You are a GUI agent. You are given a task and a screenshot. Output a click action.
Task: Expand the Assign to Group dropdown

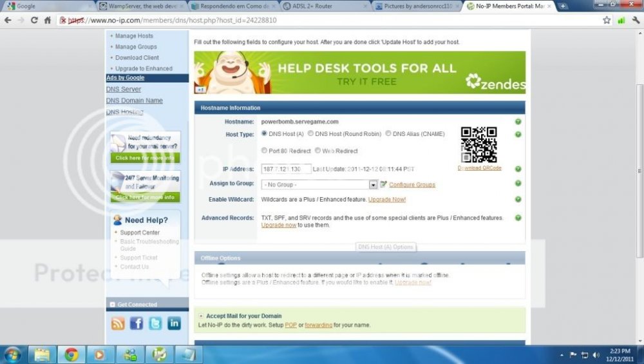pyautogui.click(x=373, y=184)
